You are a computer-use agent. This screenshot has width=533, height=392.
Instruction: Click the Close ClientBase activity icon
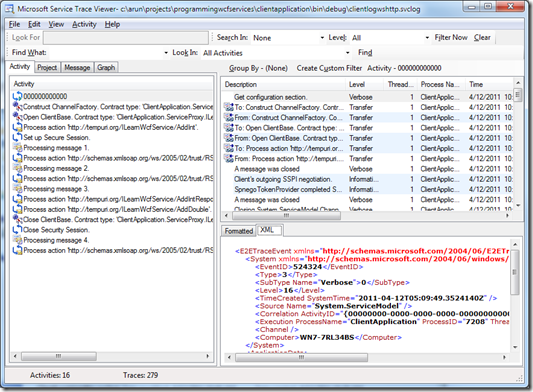click(x=17, y=219)
